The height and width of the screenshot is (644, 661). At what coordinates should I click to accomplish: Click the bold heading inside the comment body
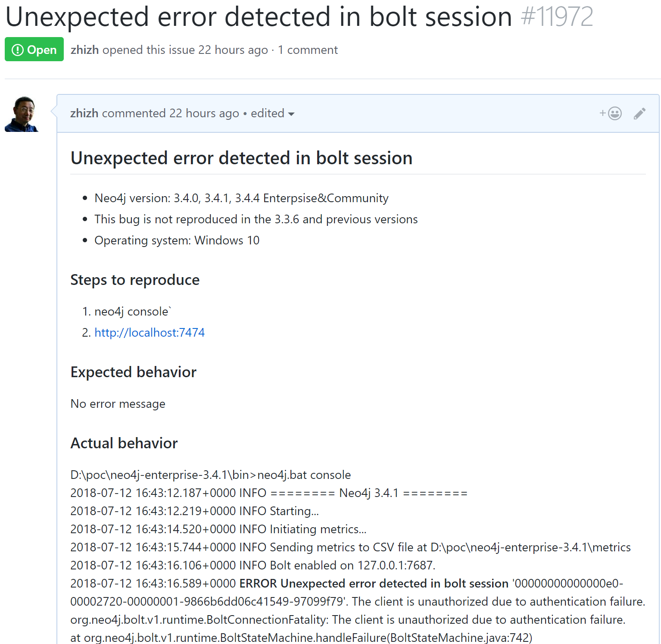click(241, 158)
